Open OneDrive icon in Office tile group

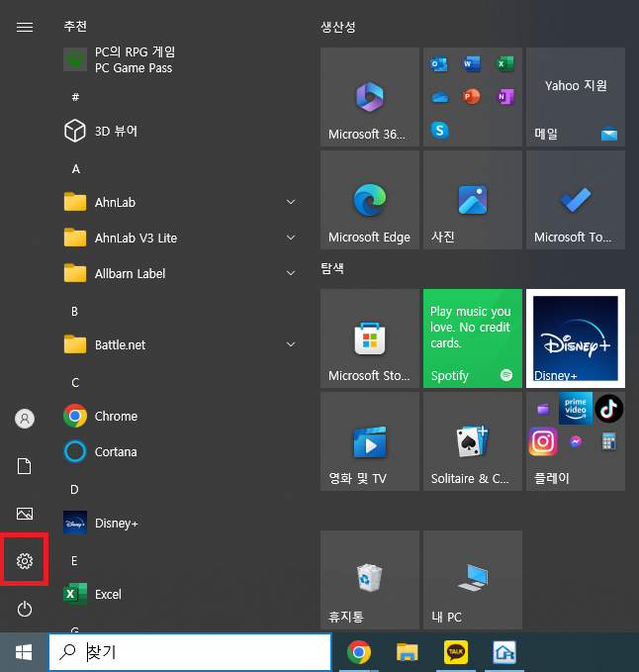tap(440, 97)
